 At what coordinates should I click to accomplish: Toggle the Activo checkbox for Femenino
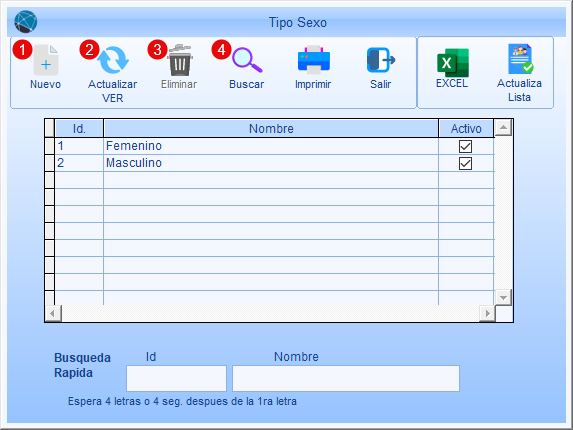click(465, 146)
